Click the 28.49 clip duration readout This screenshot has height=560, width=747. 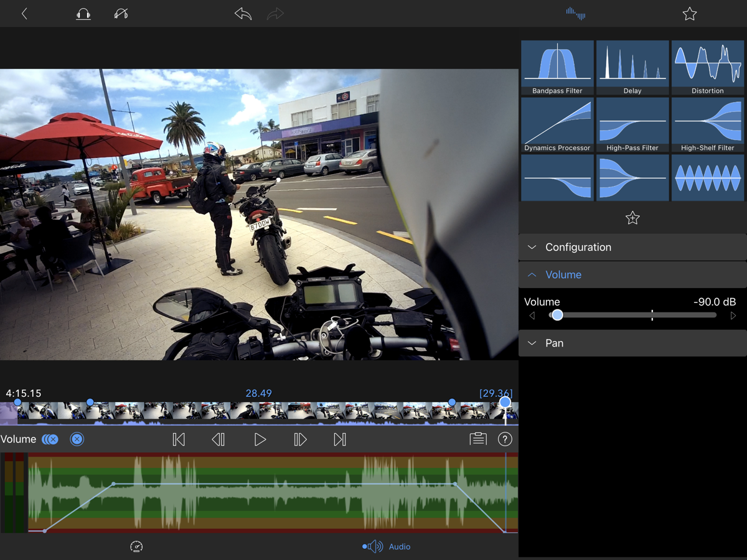[x=259, y=393]
